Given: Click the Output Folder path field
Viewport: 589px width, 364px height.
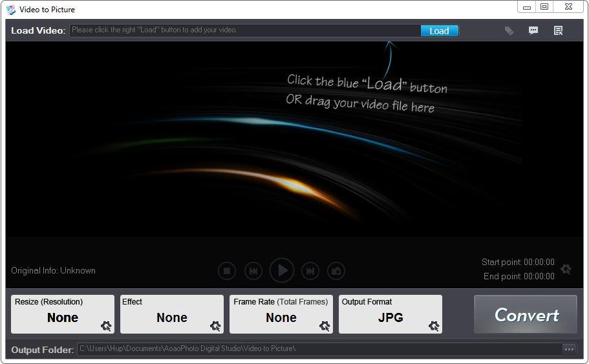Looking at the screenshot, I should [319, 349].
